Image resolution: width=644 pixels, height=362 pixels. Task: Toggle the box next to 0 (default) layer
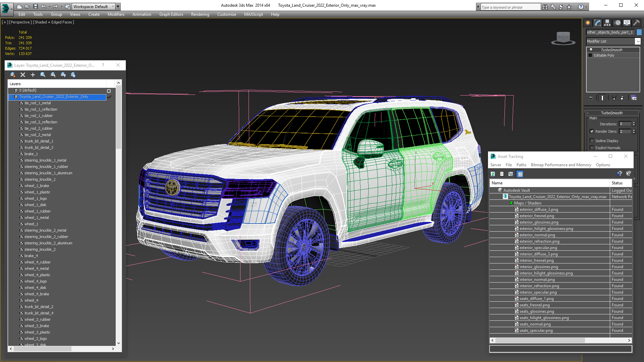[109, 91]
